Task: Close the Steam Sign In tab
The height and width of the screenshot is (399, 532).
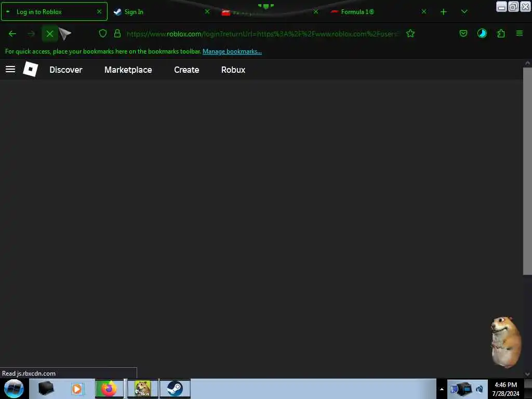Action: [x=207, y=11]
